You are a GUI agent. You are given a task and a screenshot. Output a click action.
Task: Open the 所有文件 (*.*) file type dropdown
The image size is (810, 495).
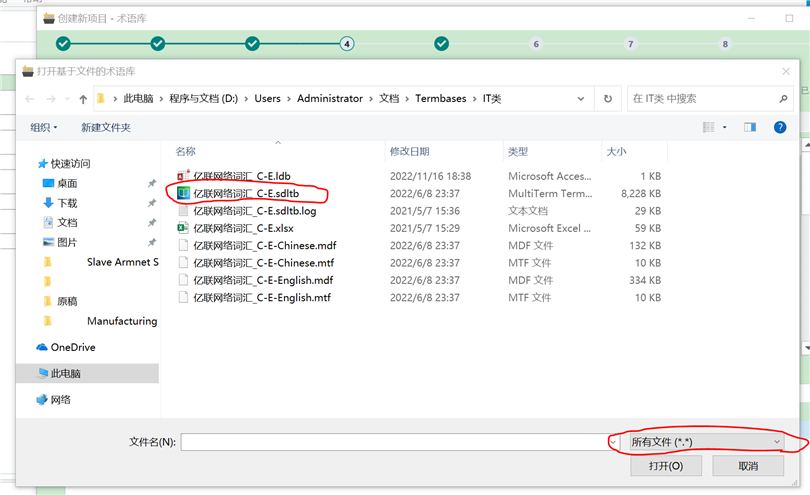(706, 442)
